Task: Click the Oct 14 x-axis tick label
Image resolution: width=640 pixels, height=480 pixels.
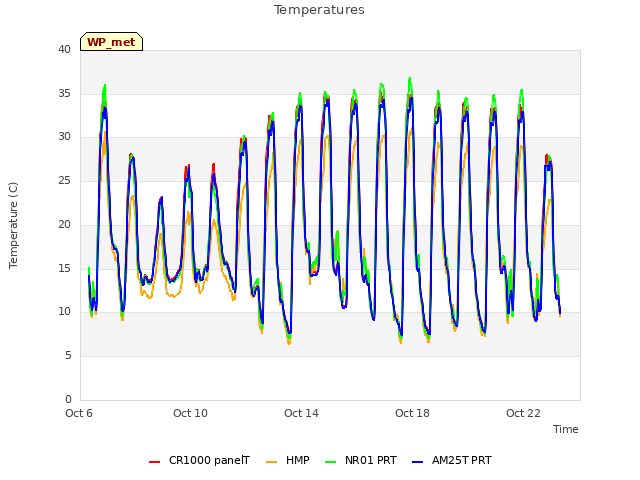Action: (x=301, y=413)
